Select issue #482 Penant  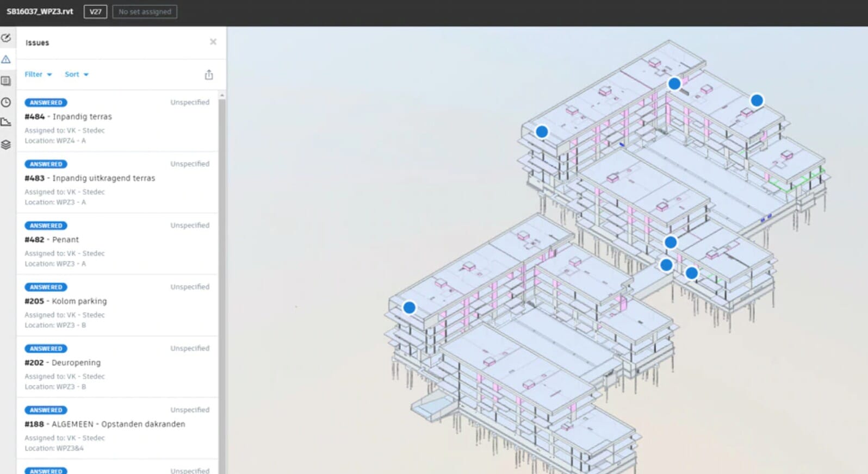(65, 240)
